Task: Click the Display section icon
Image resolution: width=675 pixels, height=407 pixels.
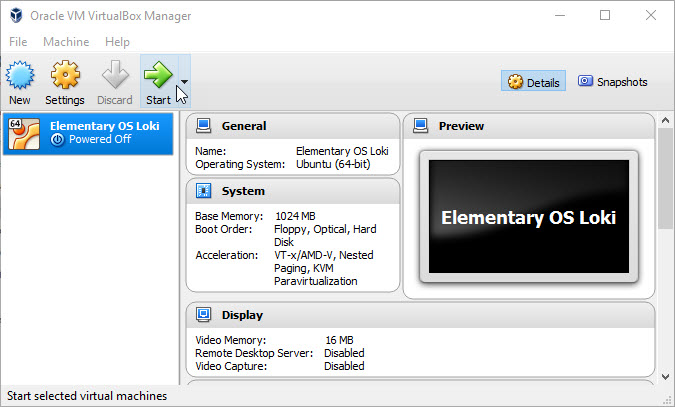Action: click(204, 315)
